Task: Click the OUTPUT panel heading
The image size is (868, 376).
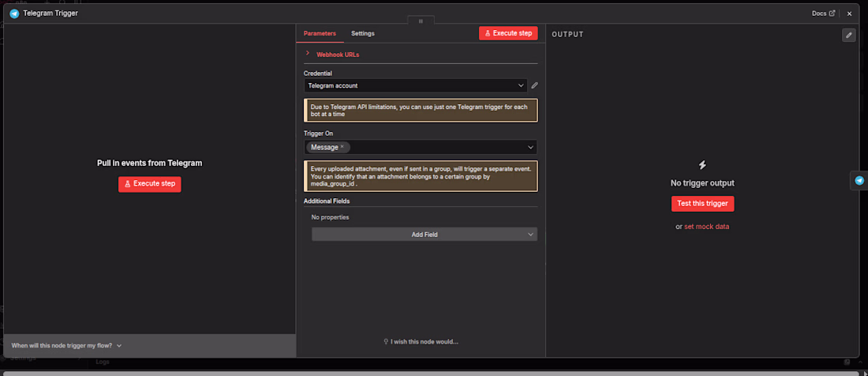Action: tap(567, 34)
